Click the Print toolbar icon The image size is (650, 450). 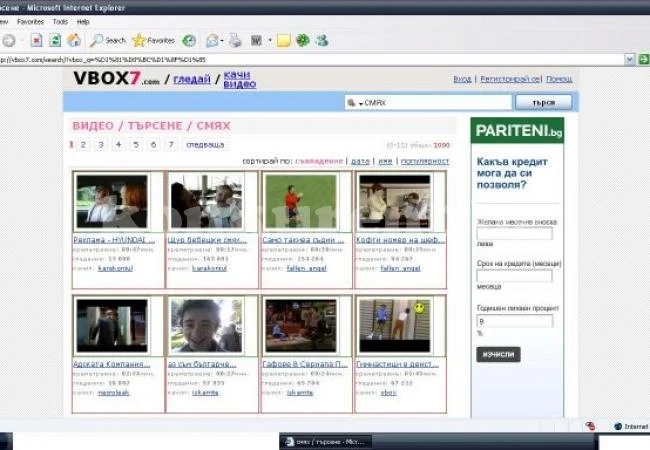coord(235,40)
